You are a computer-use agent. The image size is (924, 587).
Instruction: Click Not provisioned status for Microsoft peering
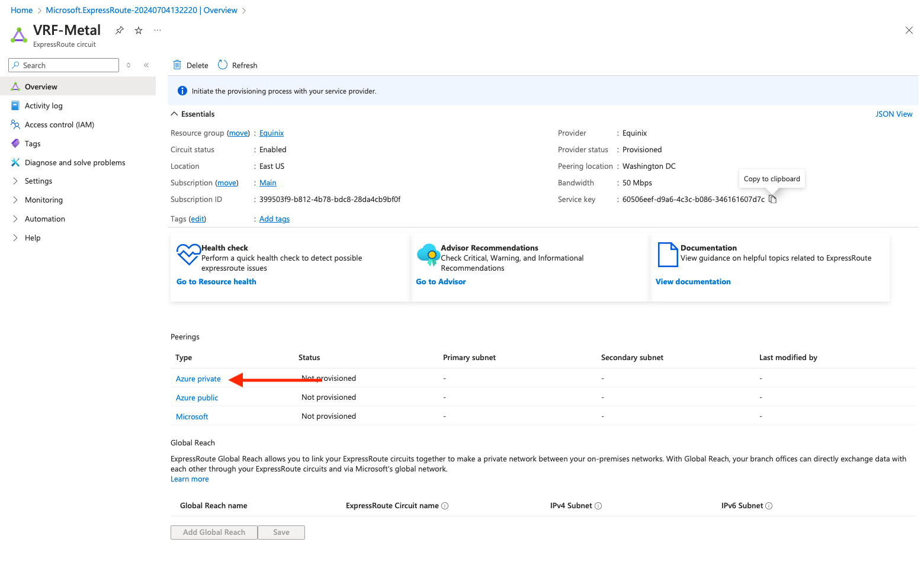(x=329, y=416)
